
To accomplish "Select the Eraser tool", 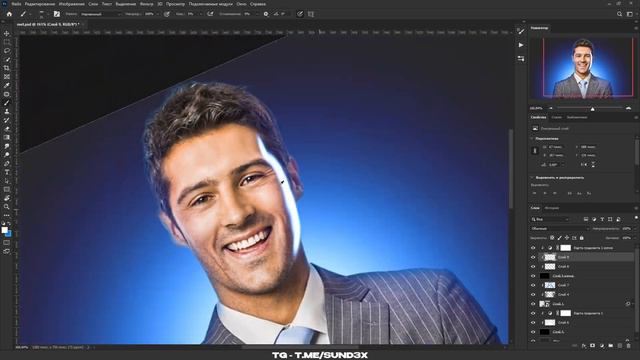I will tap(7, 129).
